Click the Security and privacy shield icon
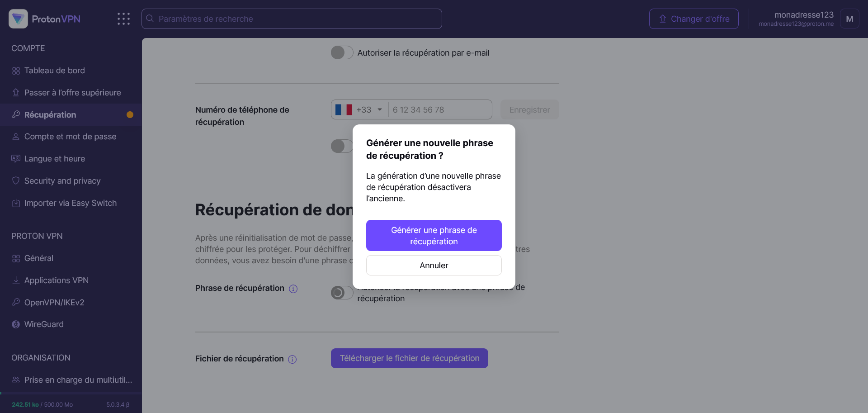The image size is (868, 413). [x=16, y=181]
